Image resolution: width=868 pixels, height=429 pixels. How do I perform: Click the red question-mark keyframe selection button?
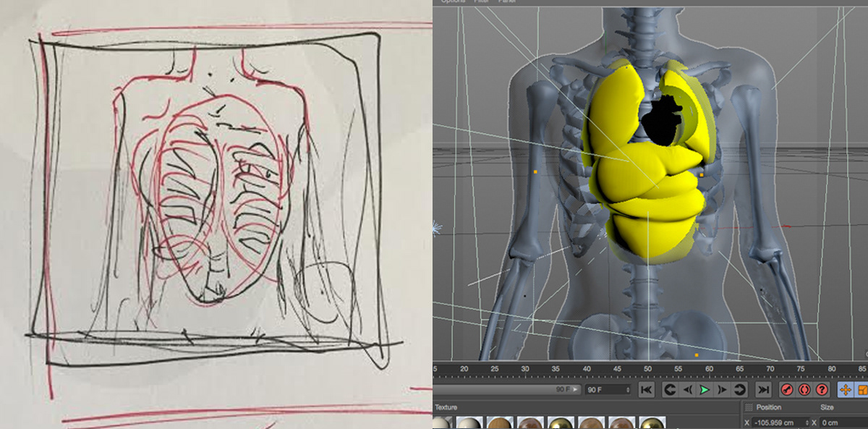[821, 390]
